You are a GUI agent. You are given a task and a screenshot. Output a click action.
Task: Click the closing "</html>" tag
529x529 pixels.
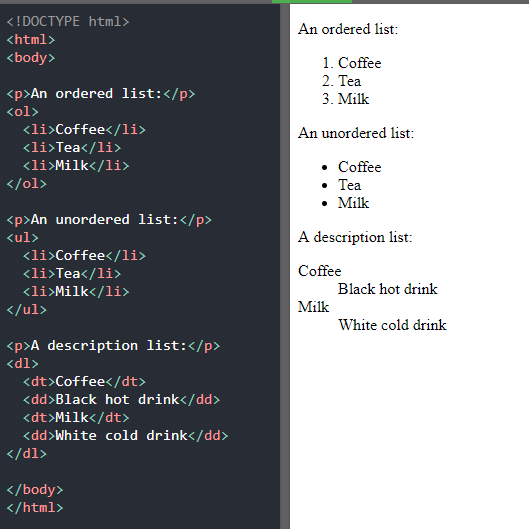35,508
